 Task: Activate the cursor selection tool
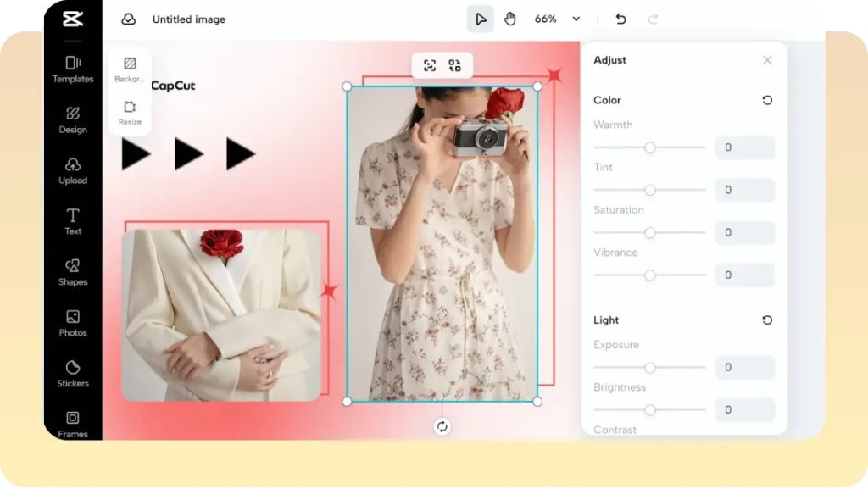pos(481,19)
